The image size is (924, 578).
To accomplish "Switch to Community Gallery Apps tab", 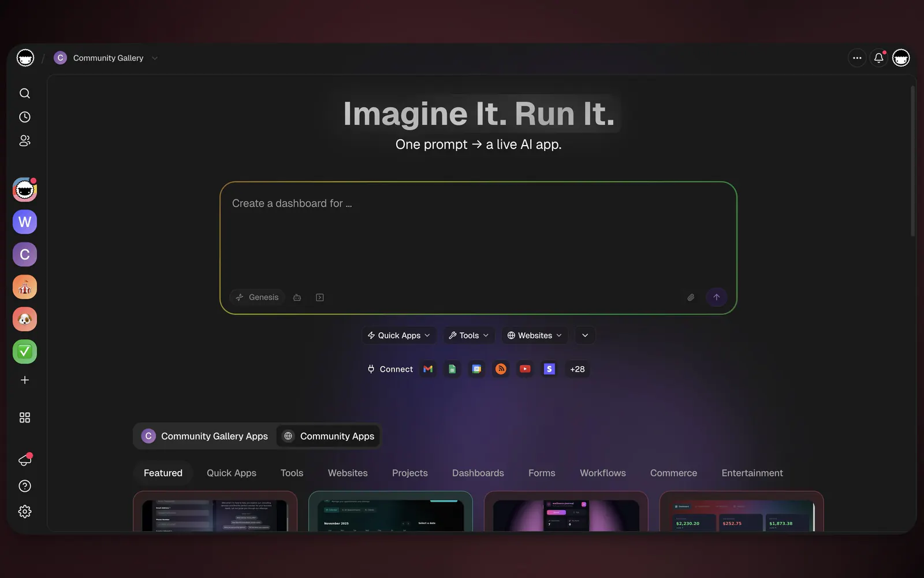I will (x=205, y=436).
